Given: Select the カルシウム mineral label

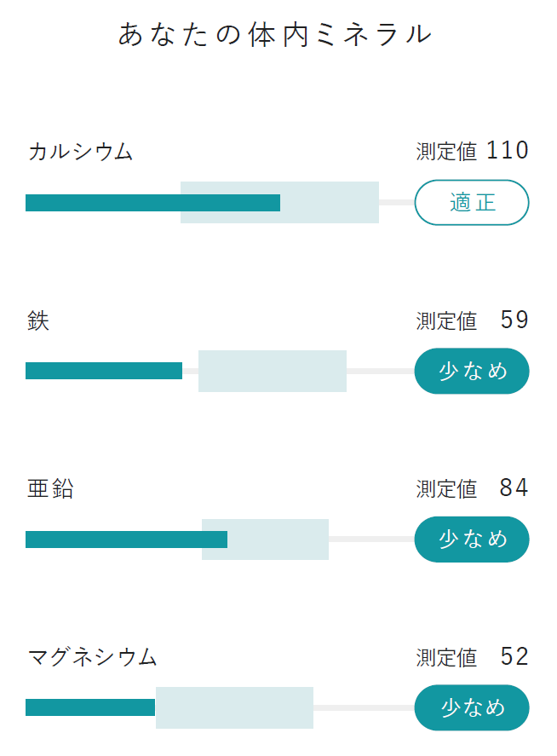Looking at the screenshot, I should point(81,153).
